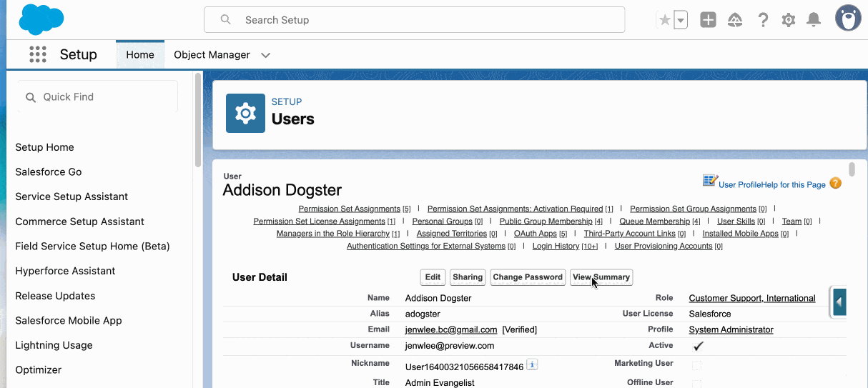
Task: Click the Favorites star icon
Action: point(665,20)
